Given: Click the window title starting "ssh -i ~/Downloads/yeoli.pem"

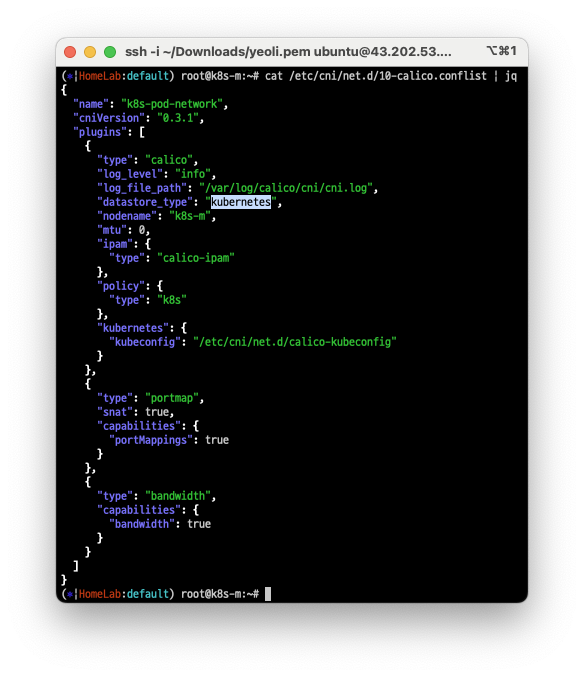Looking at the screenshot, I should 288,52.
